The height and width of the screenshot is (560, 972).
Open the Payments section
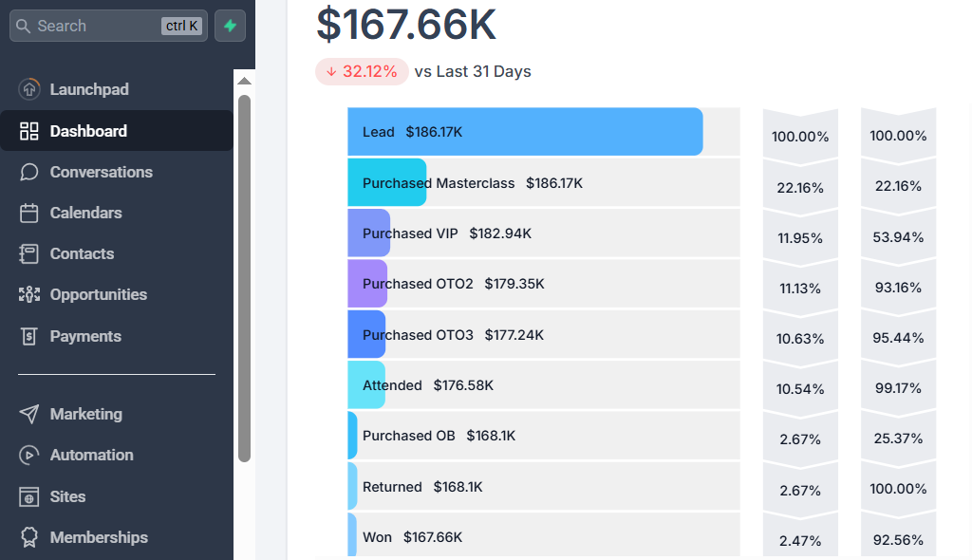point(85,336)
